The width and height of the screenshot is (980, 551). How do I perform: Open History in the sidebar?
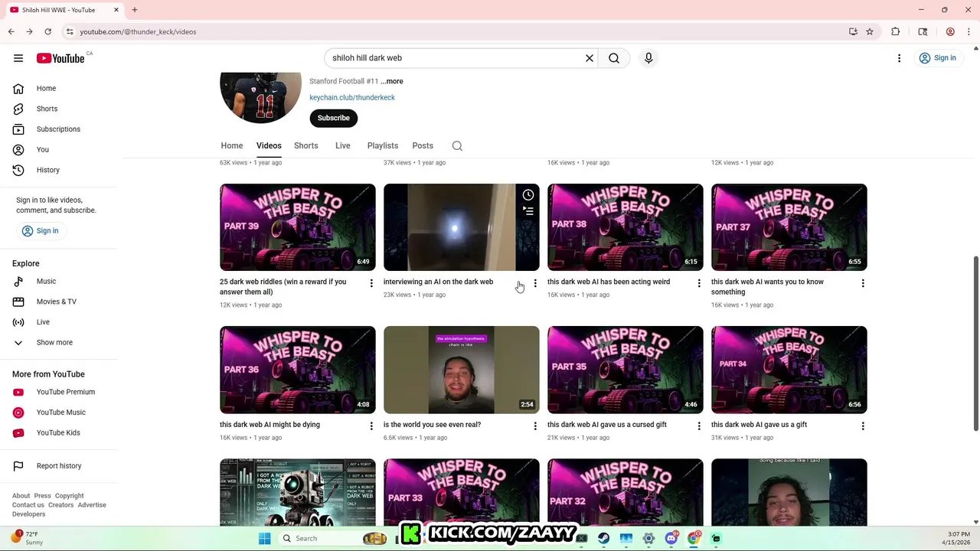coord(47,170)
